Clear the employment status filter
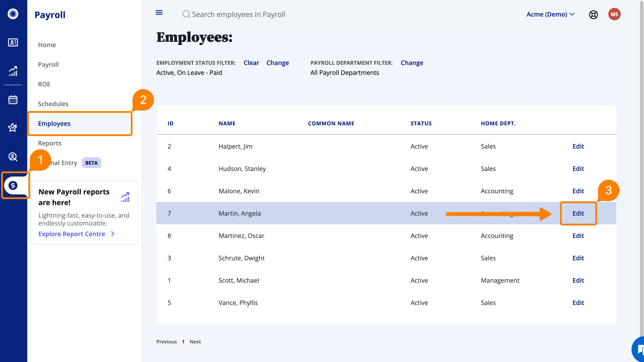Image resolution: width=644 pixels, height=362 pixels. coord(251,63)
